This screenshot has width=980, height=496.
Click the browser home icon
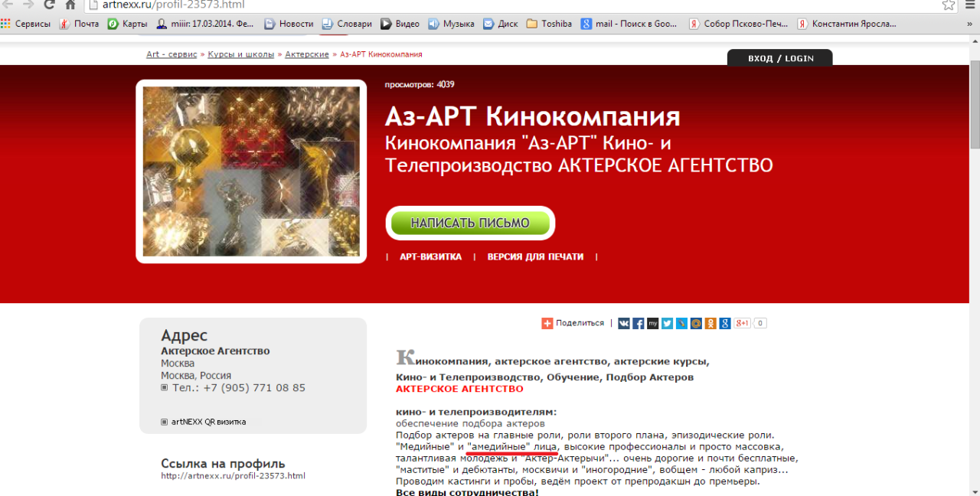click(70, 5)
